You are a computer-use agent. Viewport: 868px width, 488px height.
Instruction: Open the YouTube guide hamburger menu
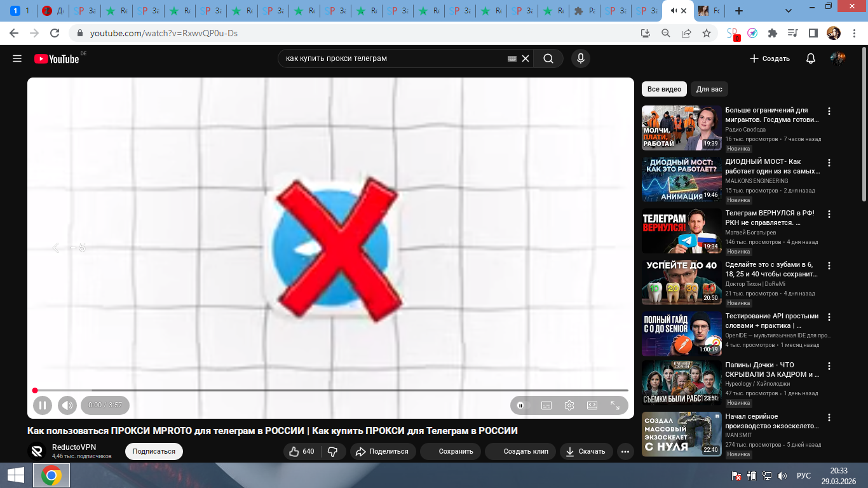click(x=17, y=58)
